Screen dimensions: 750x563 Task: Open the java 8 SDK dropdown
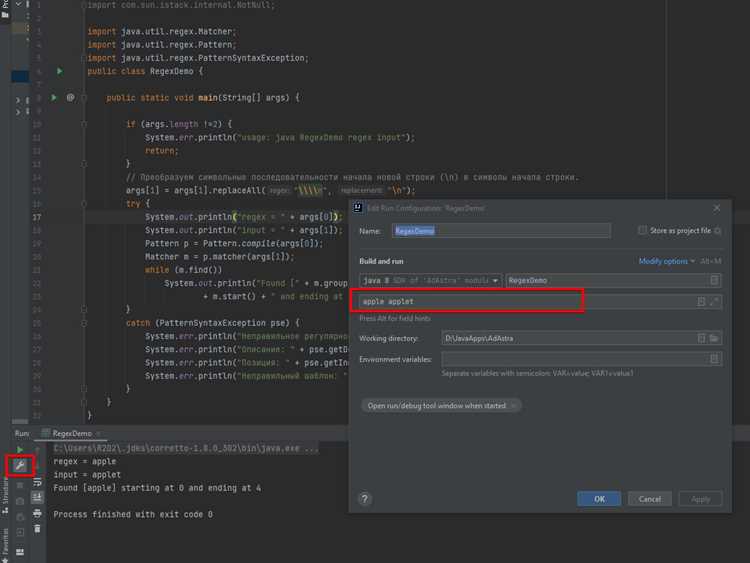(x=430, y=280)
